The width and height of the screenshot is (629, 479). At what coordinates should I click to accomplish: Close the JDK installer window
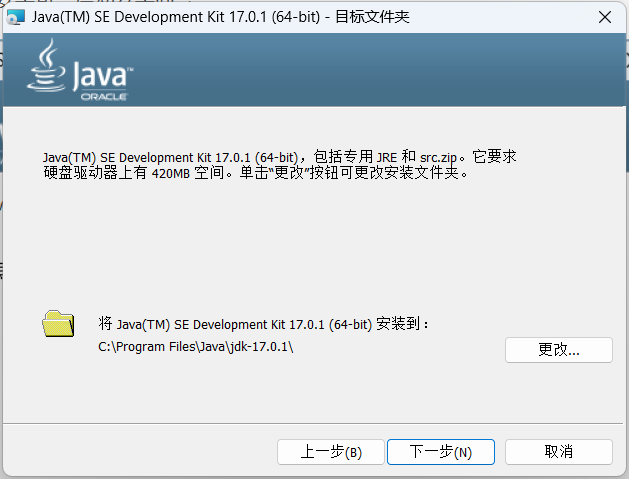pos(605,17)
